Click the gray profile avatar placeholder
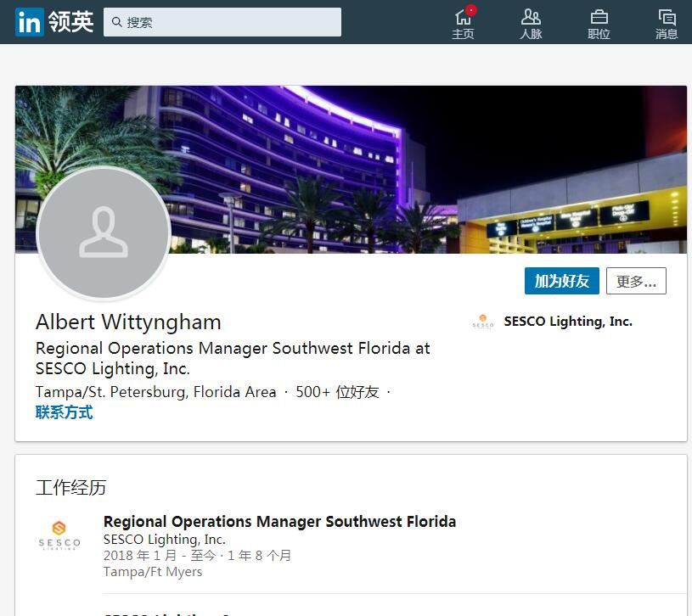 (x=104, y=232)
